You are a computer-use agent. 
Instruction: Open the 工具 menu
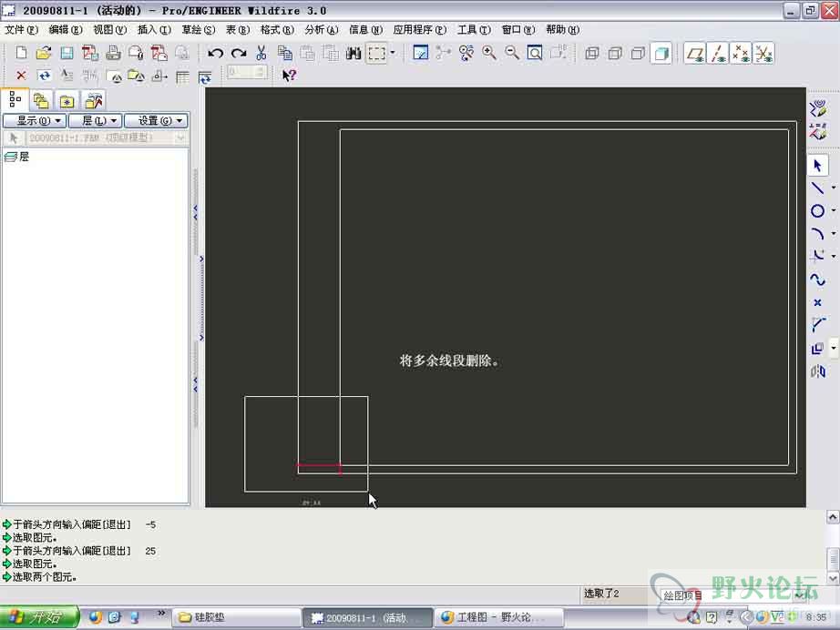[474, 29]
